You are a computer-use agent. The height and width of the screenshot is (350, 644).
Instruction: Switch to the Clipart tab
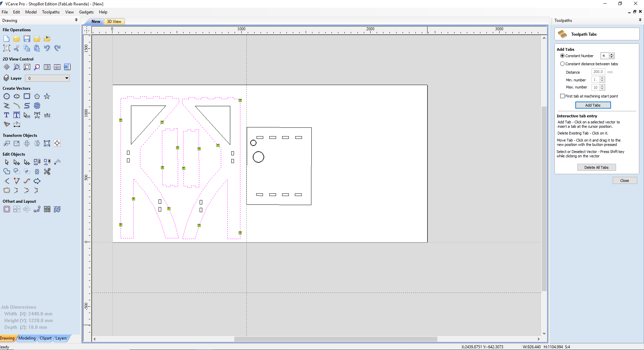pyautogui.click(x=45, y=338)
